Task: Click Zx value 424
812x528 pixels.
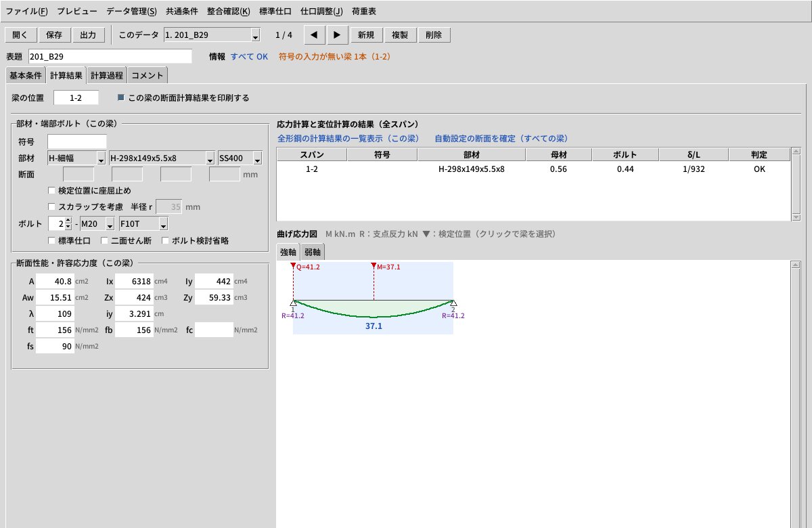Action: tap(134, 297)
